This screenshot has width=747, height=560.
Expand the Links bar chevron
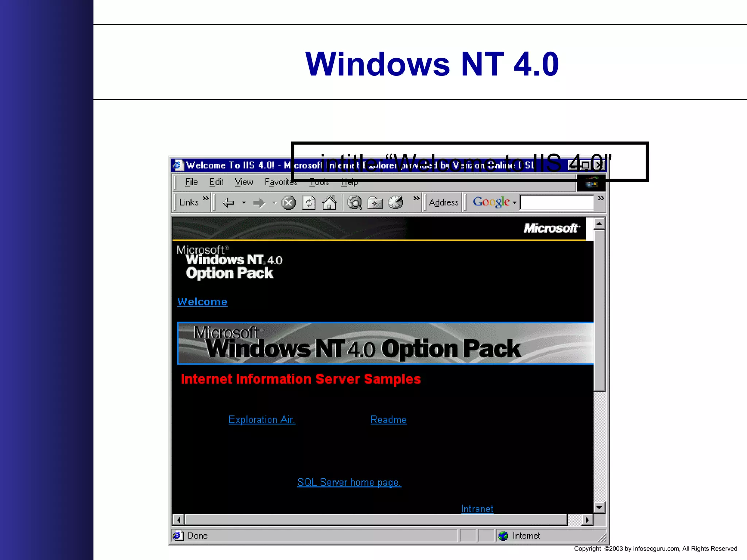pos(206,198)
